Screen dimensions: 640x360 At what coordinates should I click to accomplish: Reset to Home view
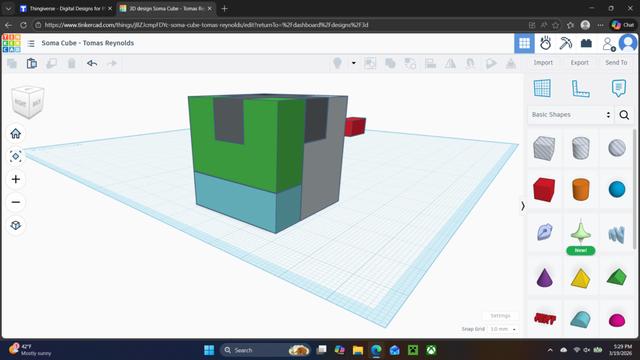[x=16, y=133]
